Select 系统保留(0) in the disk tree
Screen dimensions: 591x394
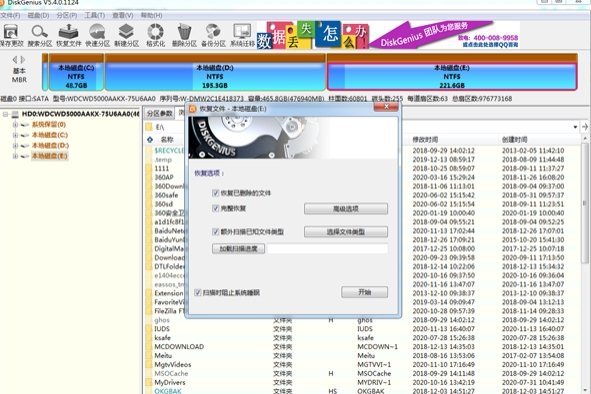pos(49,124)
